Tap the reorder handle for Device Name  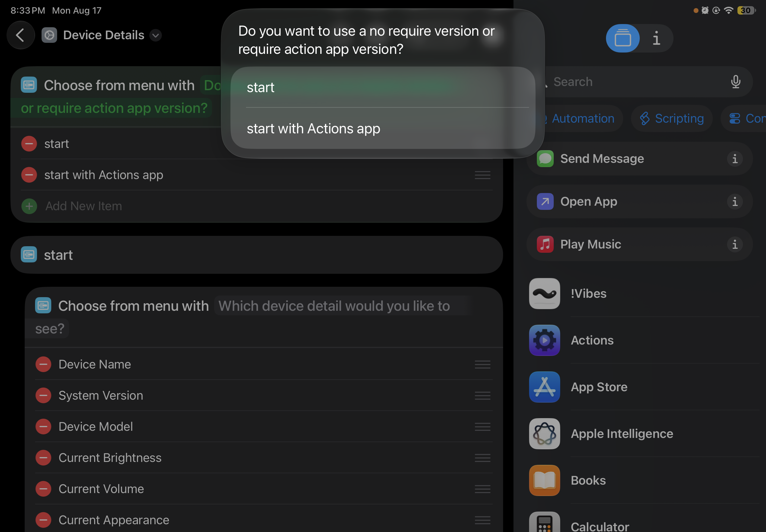pos(482,364)
